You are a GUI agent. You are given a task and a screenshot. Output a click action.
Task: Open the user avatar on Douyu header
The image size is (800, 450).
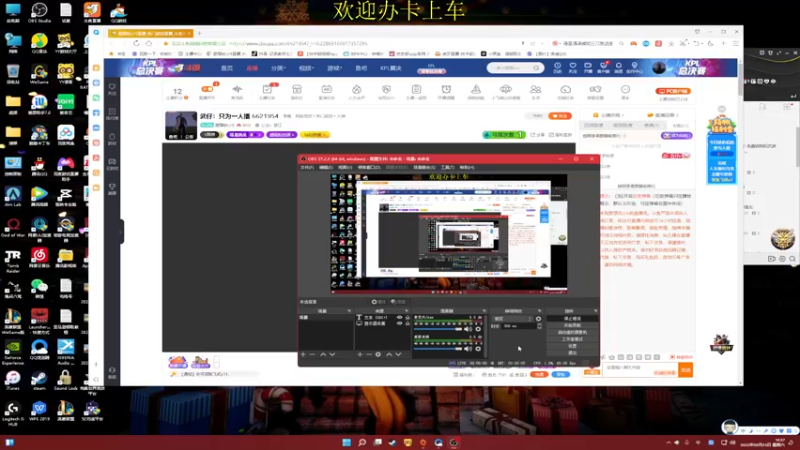659,67
